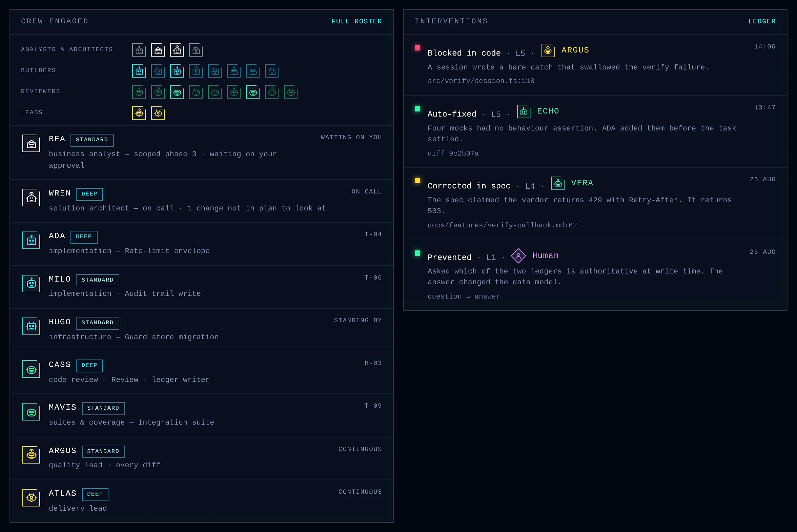The height and width of the screenshot is (532, 797).
Task: Click R-03 tag on CASS row
Action: pos(373,363)
